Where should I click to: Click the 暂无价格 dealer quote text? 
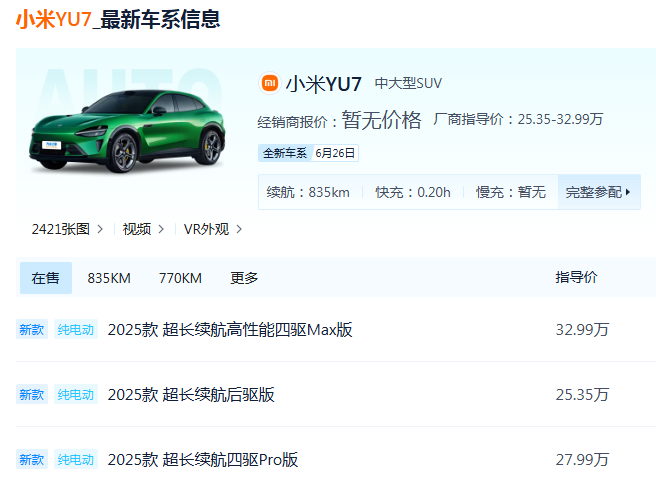point(381,120)
